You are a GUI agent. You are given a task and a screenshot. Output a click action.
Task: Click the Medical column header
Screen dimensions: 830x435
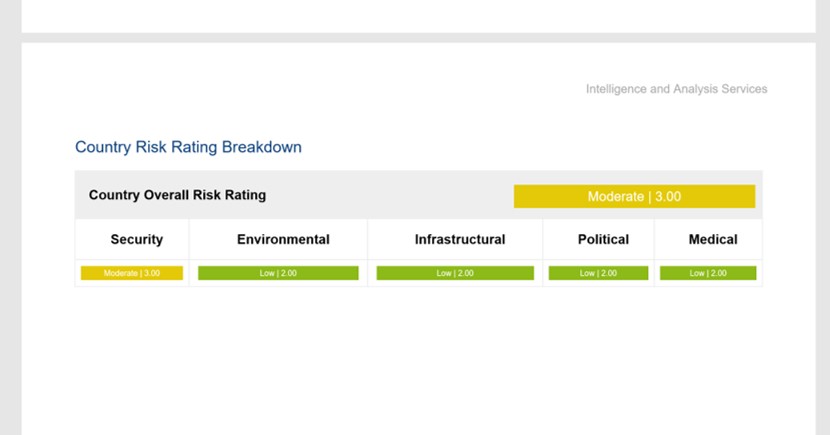pyautogui.click(x=713, y=240)
